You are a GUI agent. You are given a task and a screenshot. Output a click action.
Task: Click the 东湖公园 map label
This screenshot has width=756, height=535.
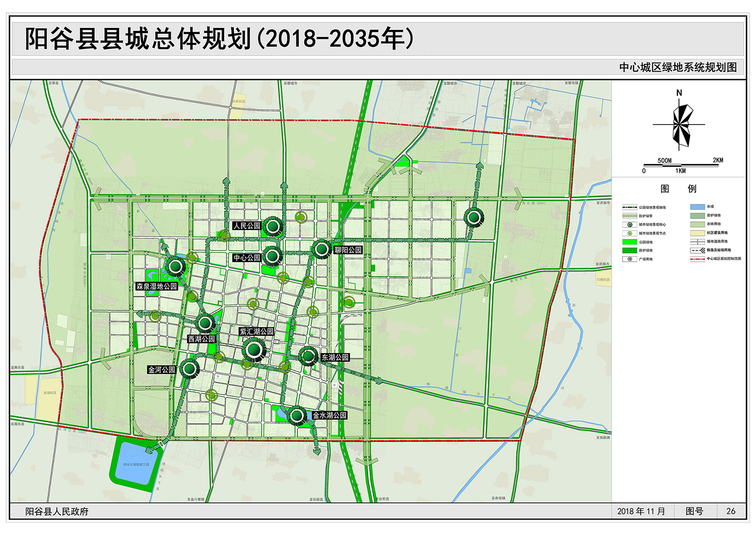point(335,357)
